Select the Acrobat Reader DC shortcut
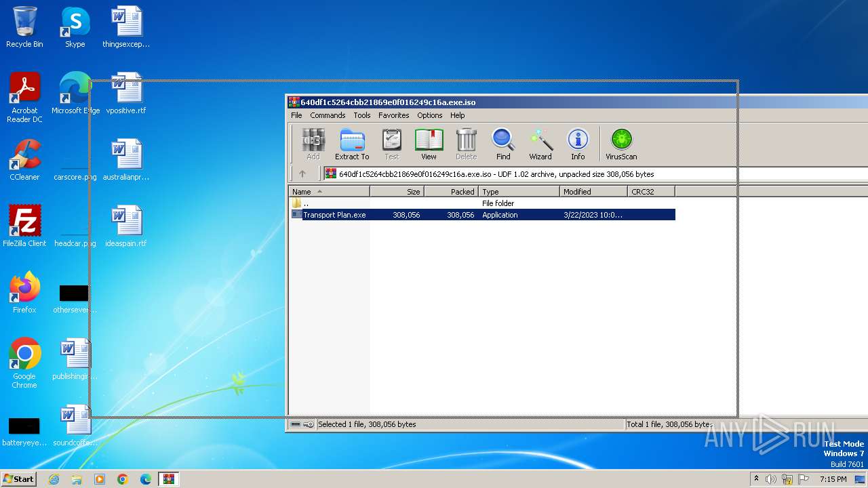868x488 pixels. (24, 98)
